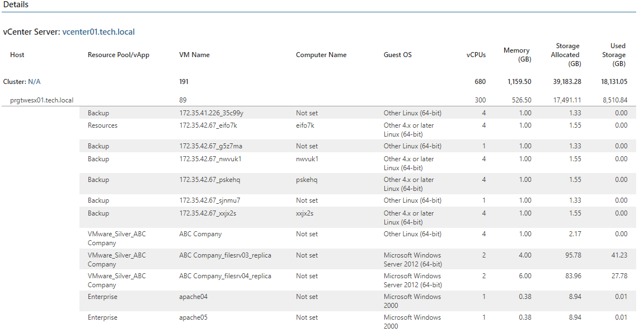Select VM 172.35.42.67_pskehq
Viewport: 644px width, 332px height.
tap(210, 180)
